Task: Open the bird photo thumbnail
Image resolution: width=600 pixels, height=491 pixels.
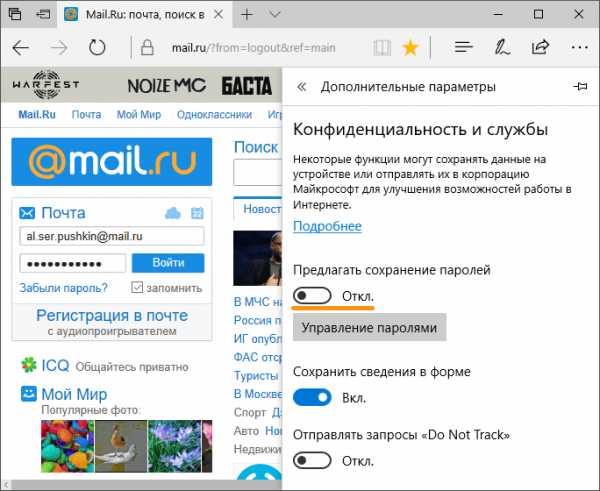Action: [x=121, y=446]
